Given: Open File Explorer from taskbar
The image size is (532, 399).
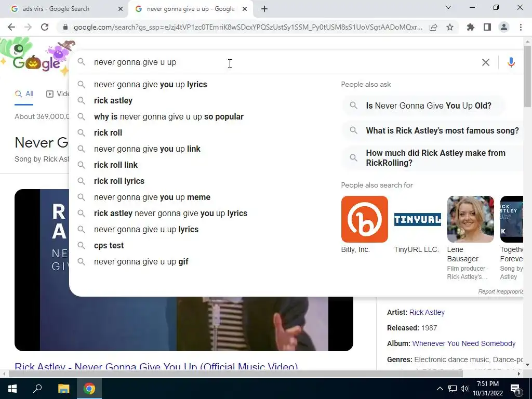Looking at the screenshot, I should 63,389.
